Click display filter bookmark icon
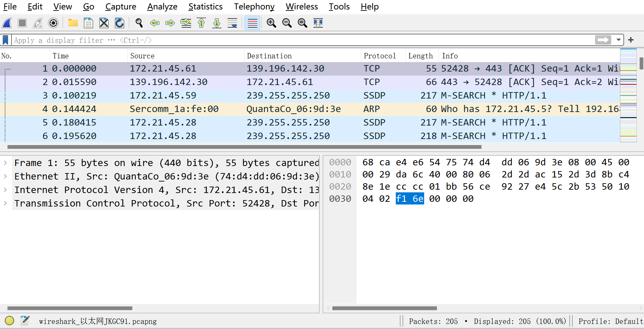Screen dimensions: 644x329 point(5,40)
